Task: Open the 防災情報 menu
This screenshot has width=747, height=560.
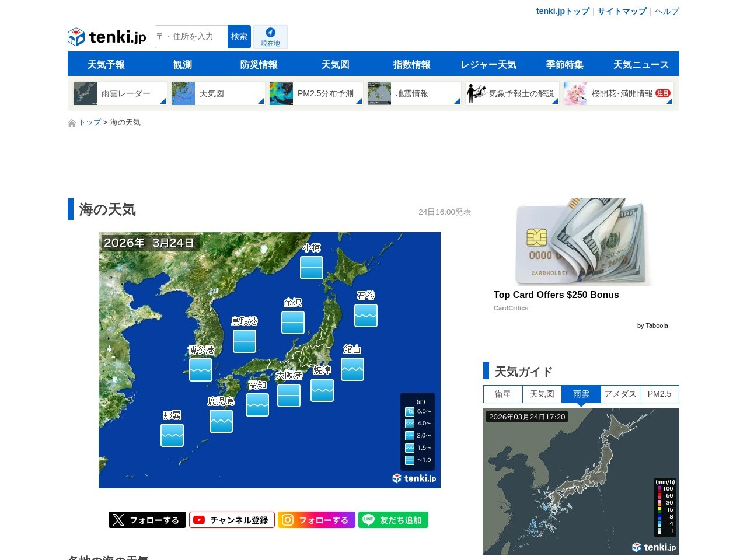Action: (259, 64)
